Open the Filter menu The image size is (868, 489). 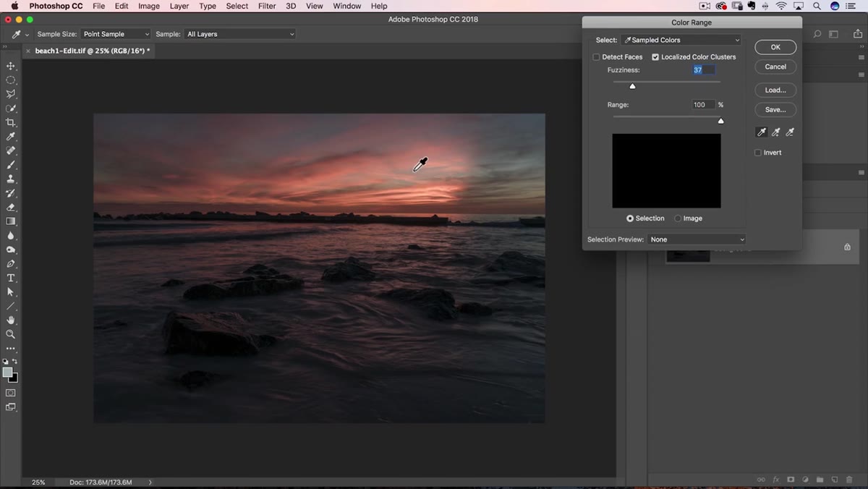[267, 6]
